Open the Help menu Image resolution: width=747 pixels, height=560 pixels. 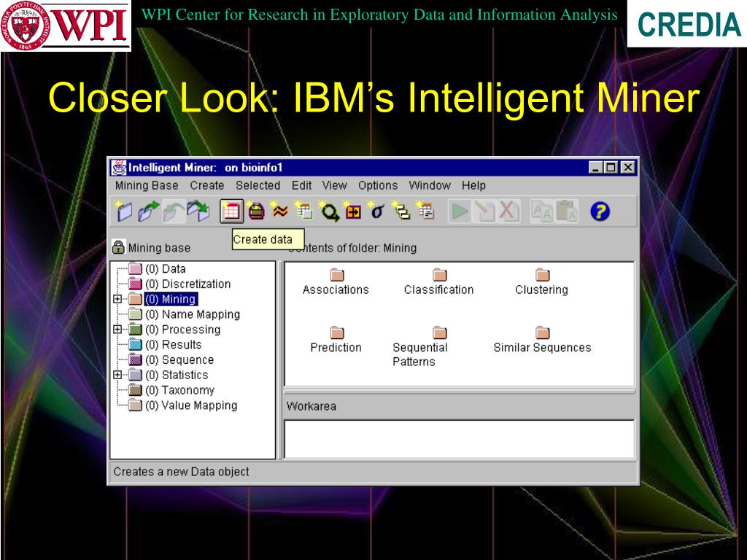coord(473,185)
